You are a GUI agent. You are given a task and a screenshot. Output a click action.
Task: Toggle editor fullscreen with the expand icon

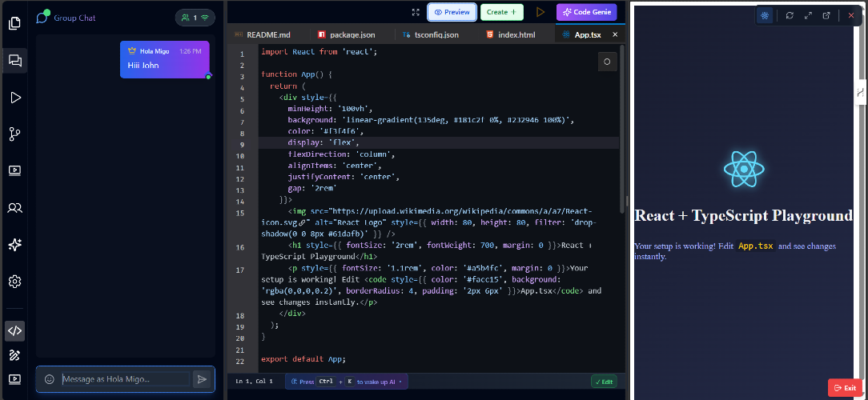click(x=416, y=12)
